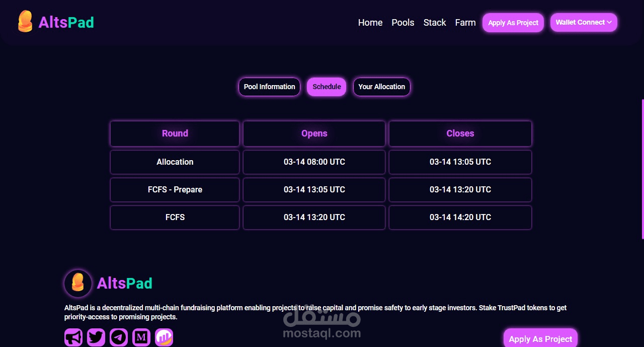Open the Telegram social icon
Screen dimensions: 644x347
[119, 337]
